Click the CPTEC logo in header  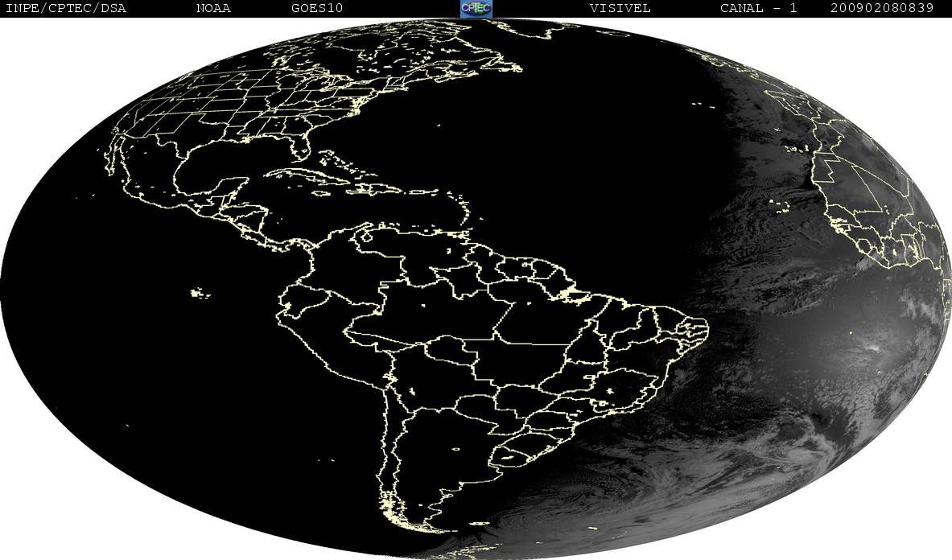tap(476, 8)
